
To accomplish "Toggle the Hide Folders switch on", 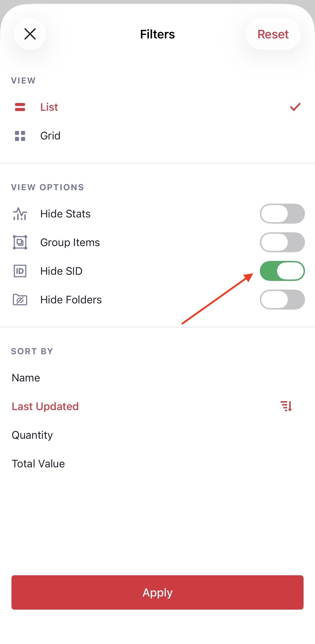I will (x=282, y=300).
